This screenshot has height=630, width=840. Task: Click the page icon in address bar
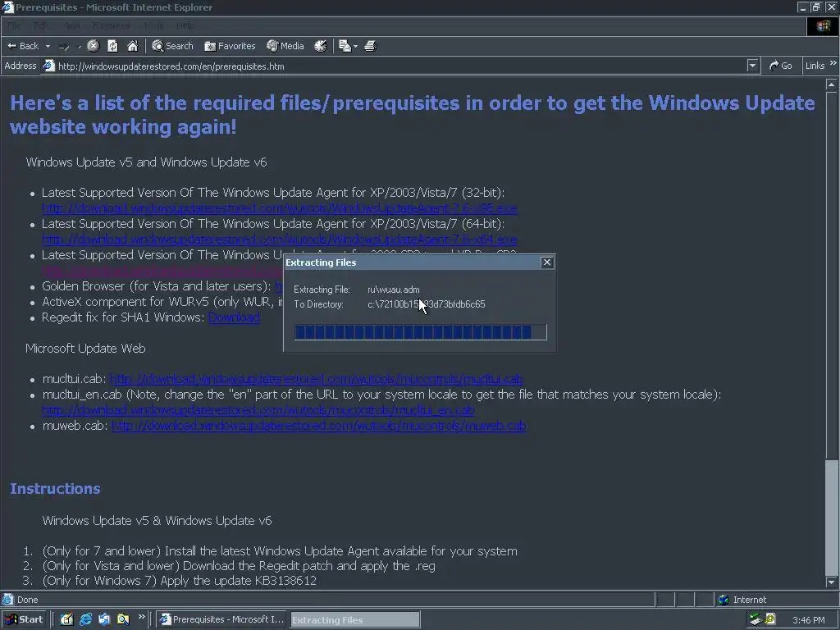click(48, 66)
